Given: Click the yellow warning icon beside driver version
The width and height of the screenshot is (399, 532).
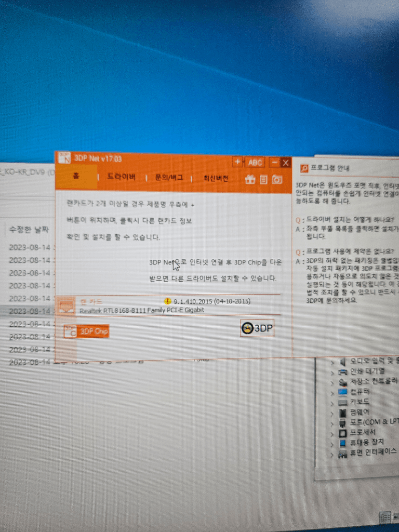Looking at the screenshot, I should (168, 301).
